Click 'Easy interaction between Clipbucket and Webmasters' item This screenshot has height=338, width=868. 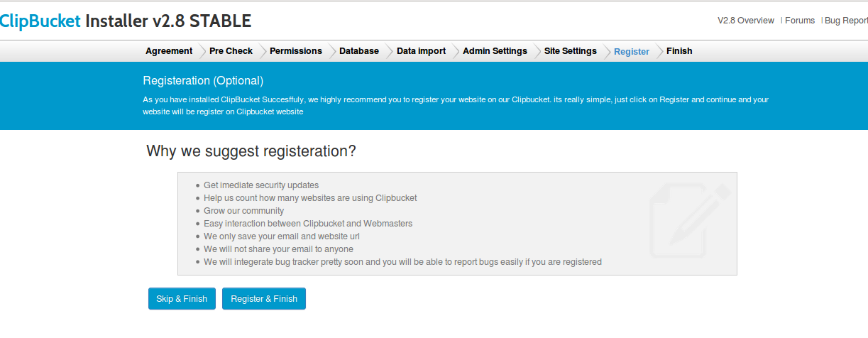pos(308,224)
